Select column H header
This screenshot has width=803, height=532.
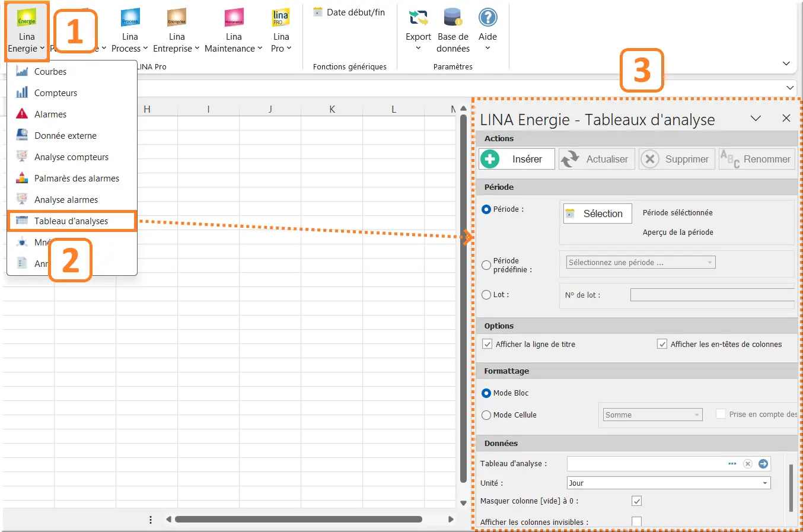point(147,109)
